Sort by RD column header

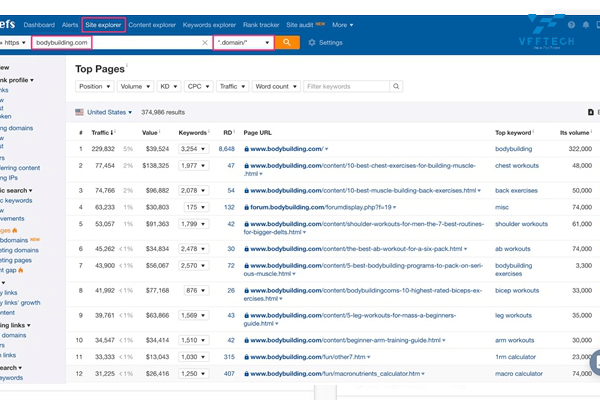(x=228, y=133)
